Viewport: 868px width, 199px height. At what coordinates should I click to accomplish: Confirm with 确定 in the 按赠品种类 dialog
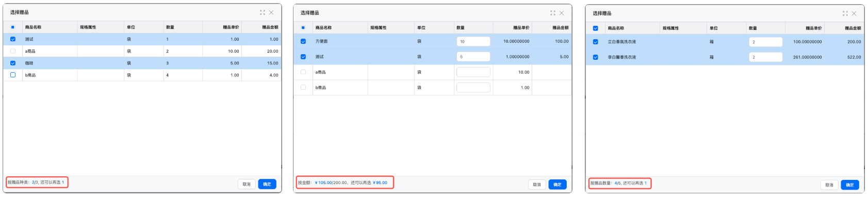point(267,184)
